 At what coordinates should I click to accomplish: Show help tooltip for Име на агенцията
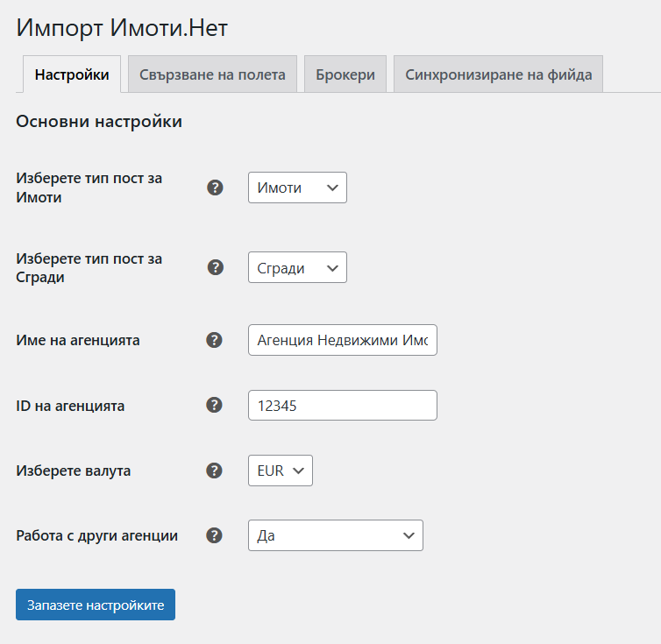[x=215, y=340]
